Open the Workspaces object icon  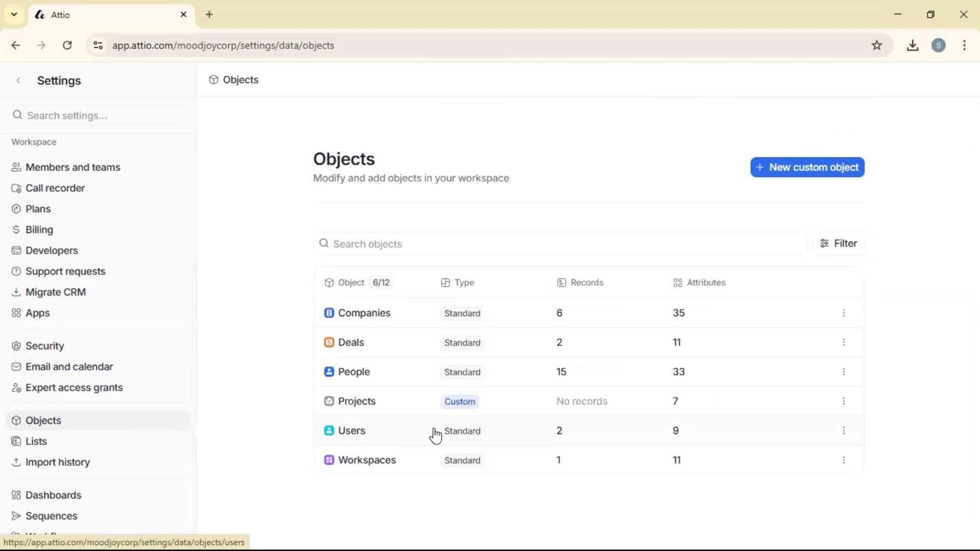click(x=329, y=460)
